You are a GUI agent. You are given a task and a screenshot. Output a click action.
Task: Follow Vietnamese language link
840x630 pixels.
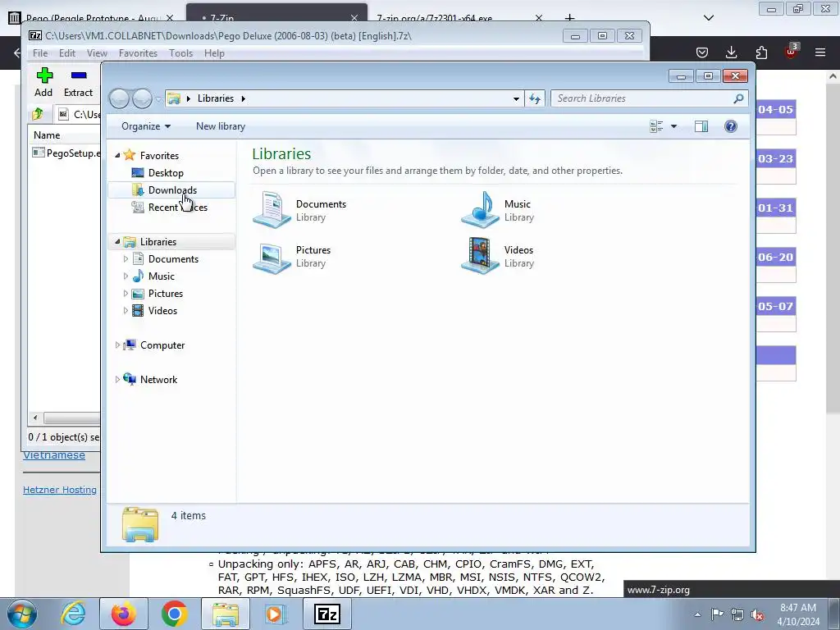tap(53, 455)
